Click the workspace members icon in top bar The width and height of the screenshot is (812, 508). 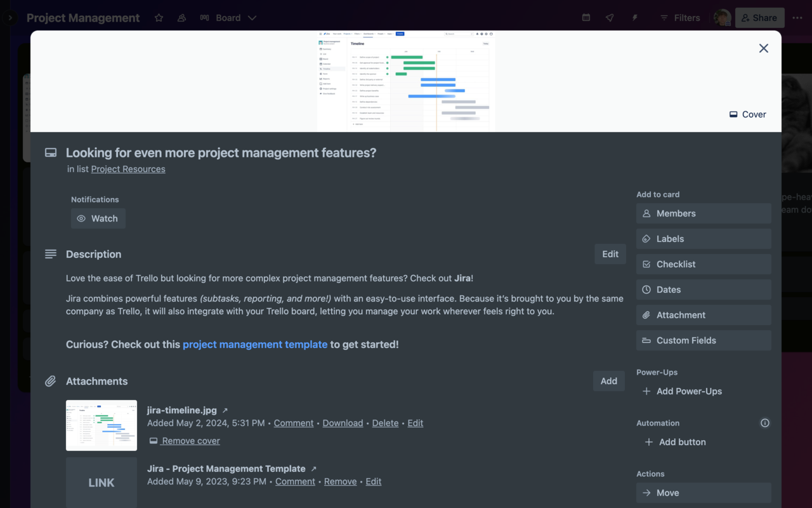coord(181,18)
